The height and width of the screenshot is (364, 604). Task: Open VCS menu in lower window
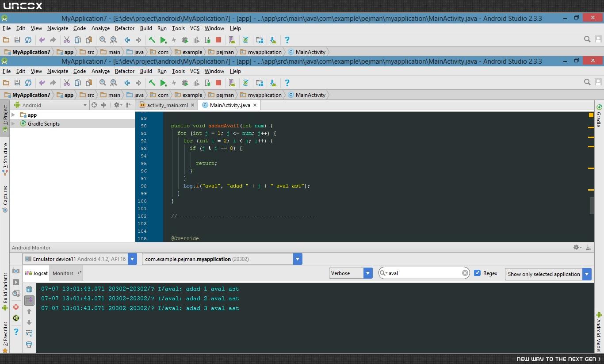point(195,71)
